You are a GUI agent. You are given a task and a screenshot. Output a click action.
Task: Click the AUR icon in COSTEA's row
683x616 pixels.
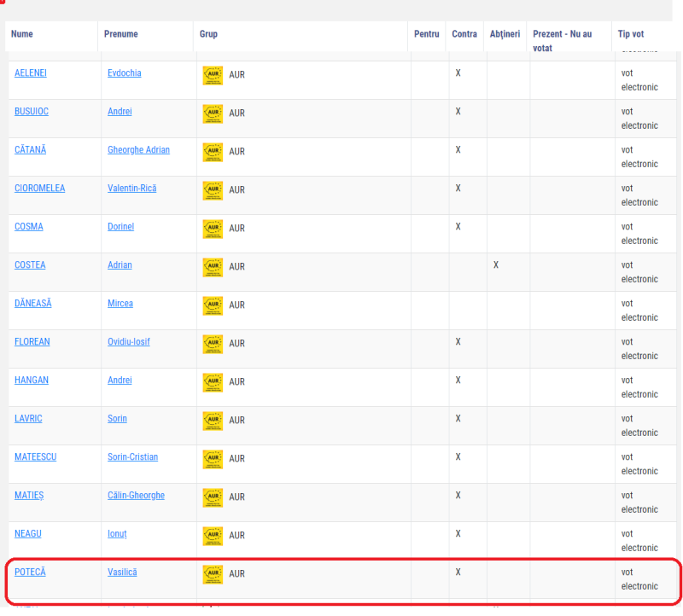[213, 267]
